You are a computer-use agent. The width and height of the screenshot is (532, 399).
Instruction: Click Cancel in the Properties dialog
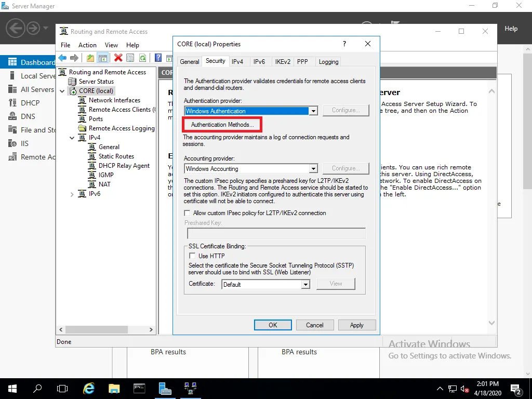[x=314, y=325]
